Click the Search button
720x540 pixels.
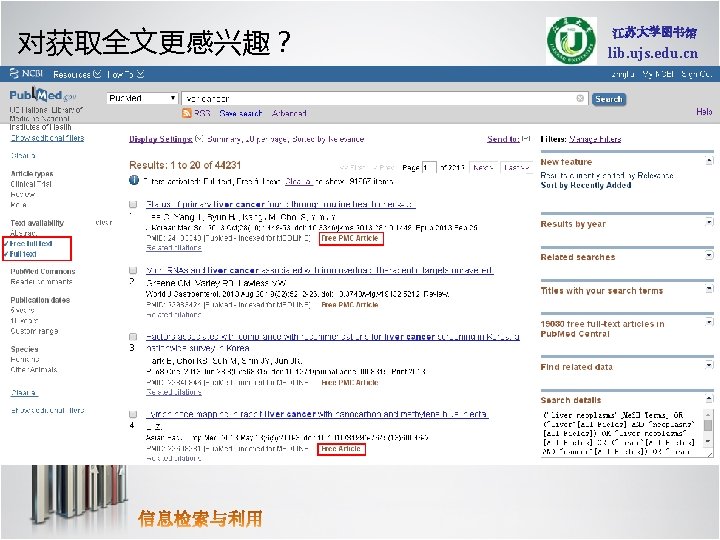pos(608,99)
